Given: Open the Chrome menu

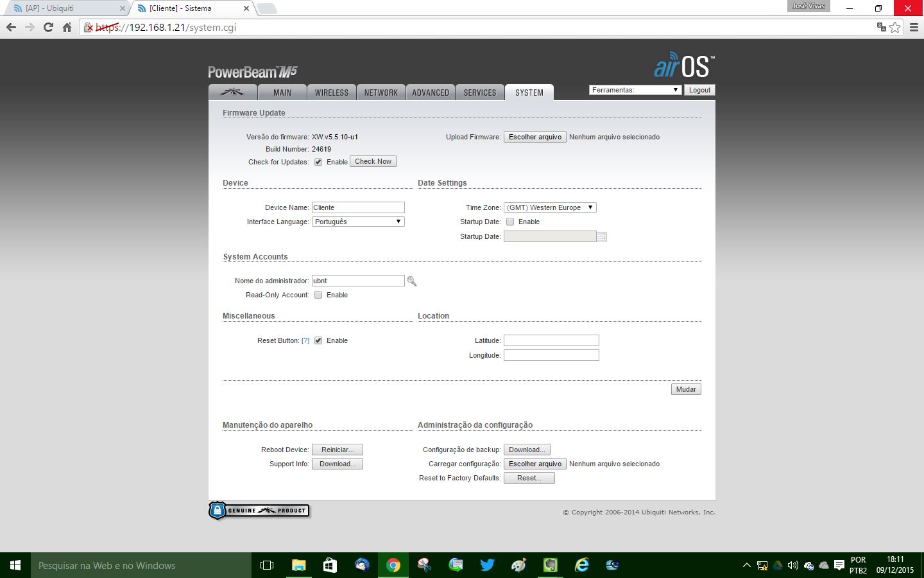Looking at the screenshot, I should point(914,28).
